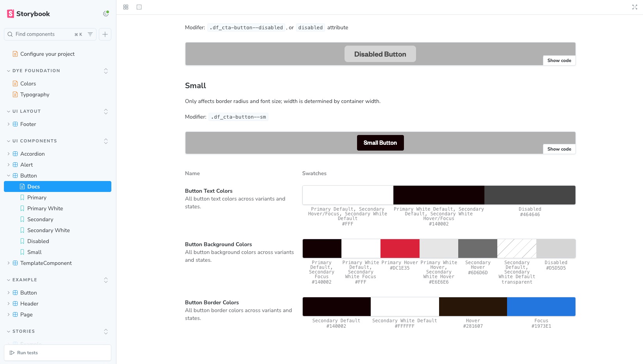643x364 pixels.
Task: Click the #140002 text color swatch
Action: (439, 195)
